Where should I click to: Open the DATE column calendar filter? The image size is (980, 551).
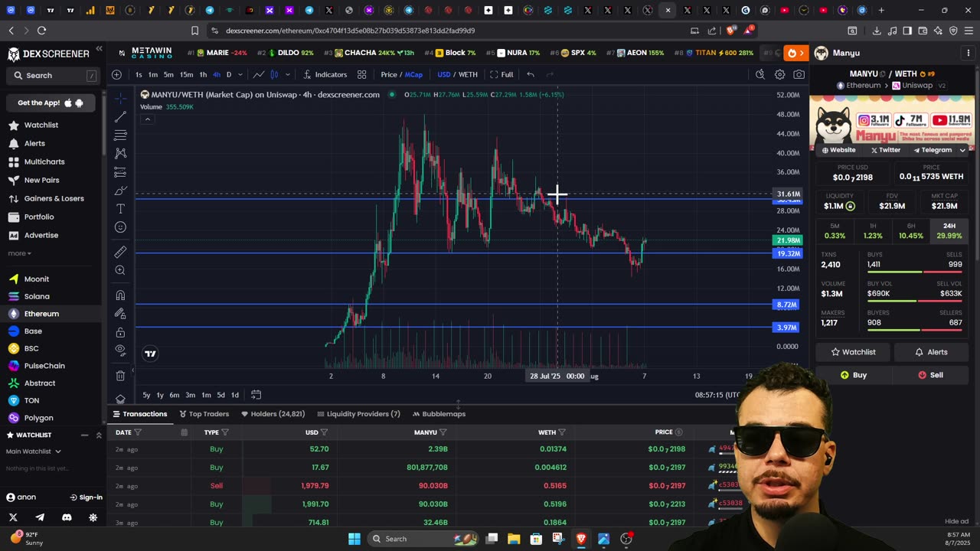[x=184, y=432]
